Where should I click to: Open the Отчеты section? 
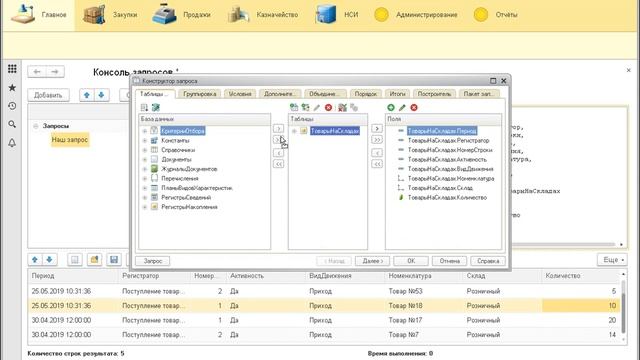click(x=495, y=15)
